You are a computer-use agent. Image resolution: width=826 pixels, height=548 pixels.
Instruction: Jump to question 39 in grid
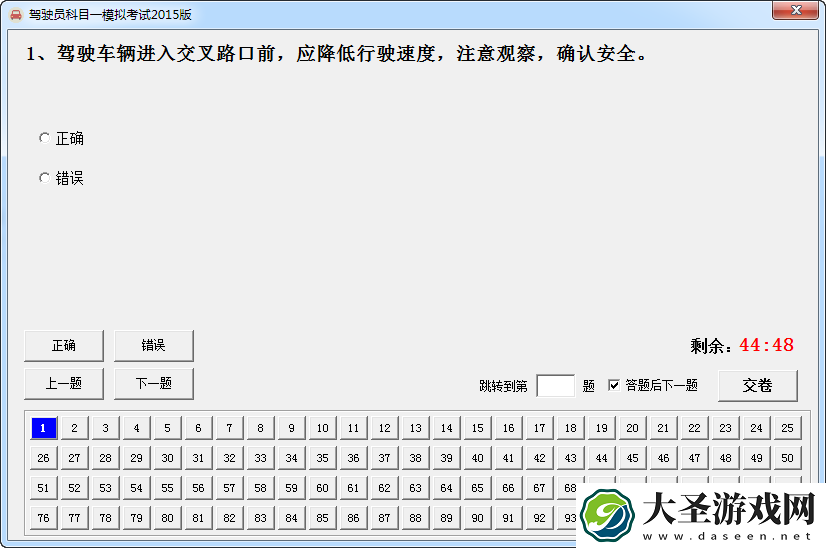(447, 458)
